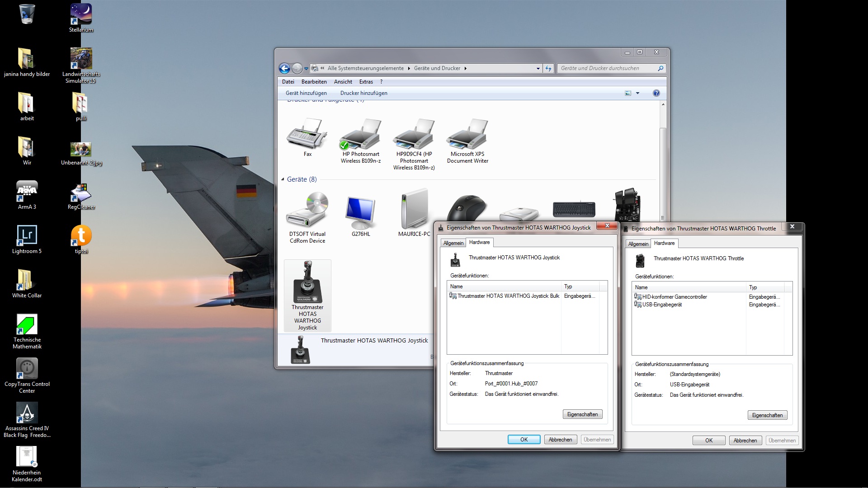
Task: Click Drucker hinzufügen in command bar
Action: coord(364,93)
